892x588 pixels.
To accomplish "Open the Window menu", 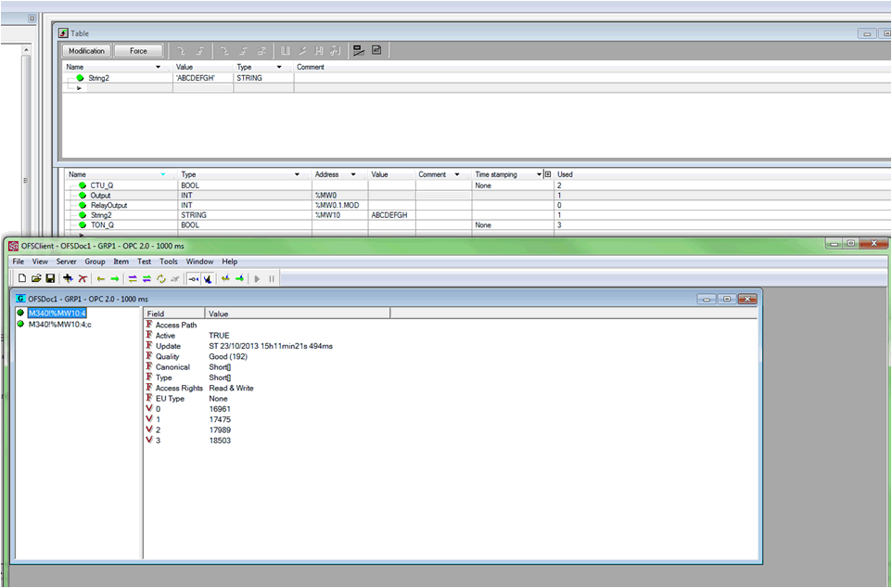I will (x=199, y=262).
